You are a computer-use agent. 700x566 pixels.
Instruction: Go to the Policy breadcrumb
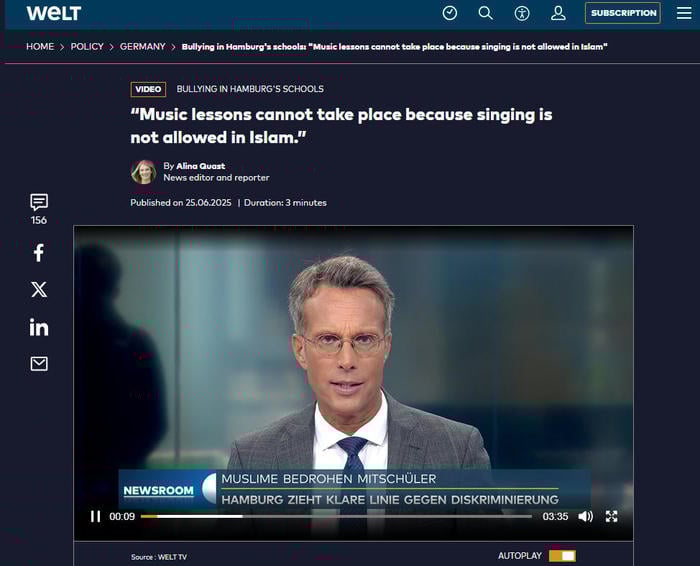coord(87,47)
